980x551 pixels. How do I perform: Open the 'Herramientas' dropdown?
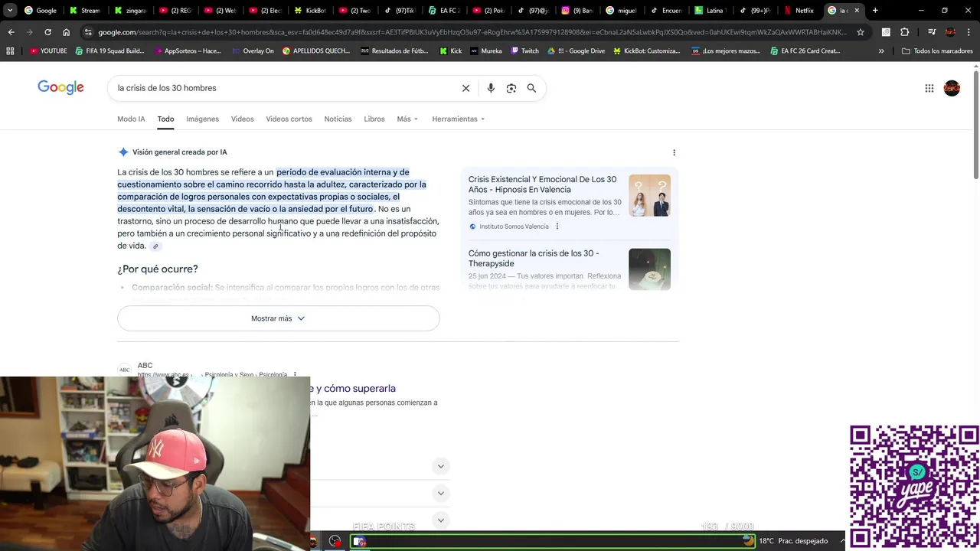click(458, 119)
